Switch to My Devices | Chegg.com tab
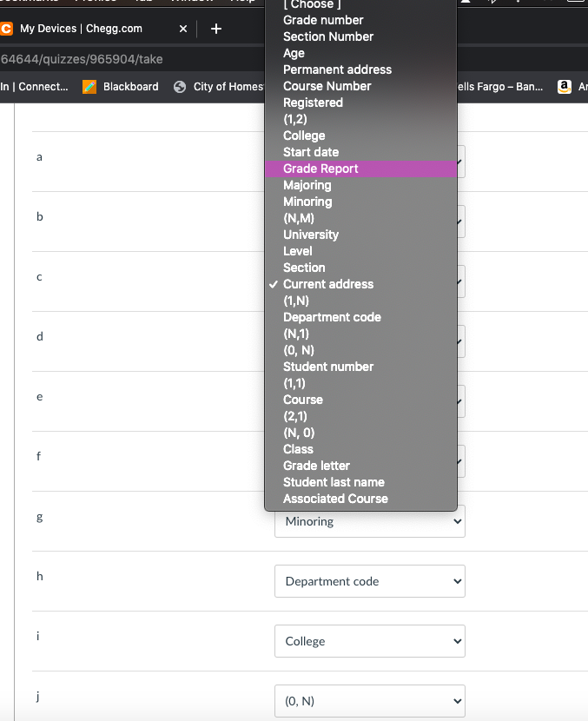 tap(81, 29)
